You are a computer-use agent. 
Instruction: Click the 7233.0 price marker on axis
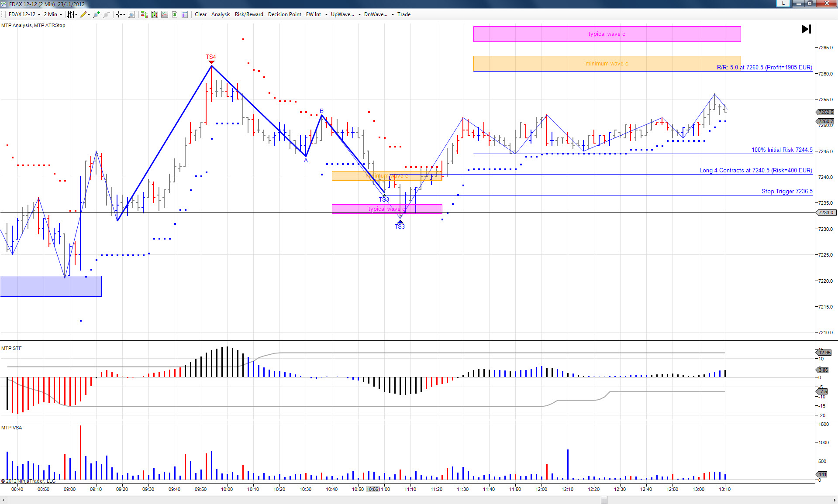point(825,213)
